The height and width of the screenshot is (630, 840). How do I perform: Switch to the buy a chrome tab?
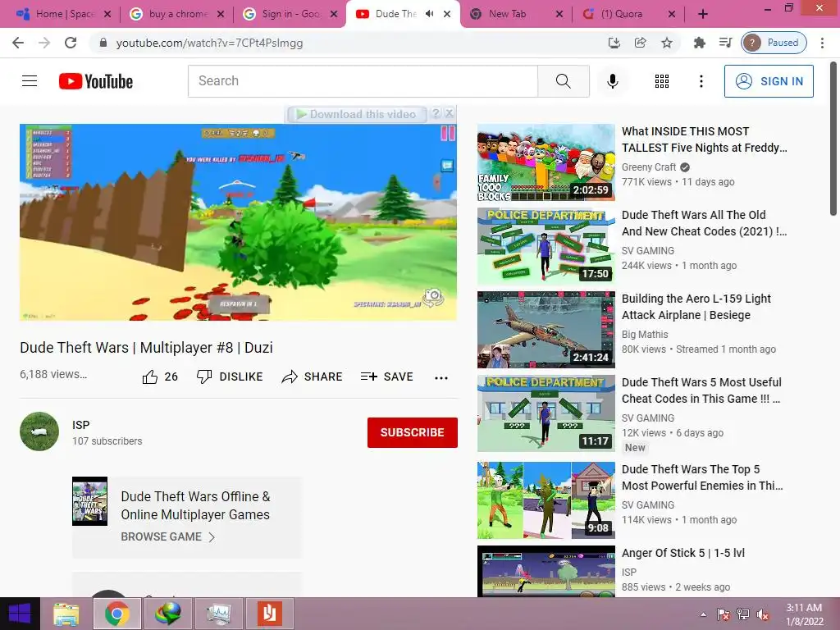(177, 14)
